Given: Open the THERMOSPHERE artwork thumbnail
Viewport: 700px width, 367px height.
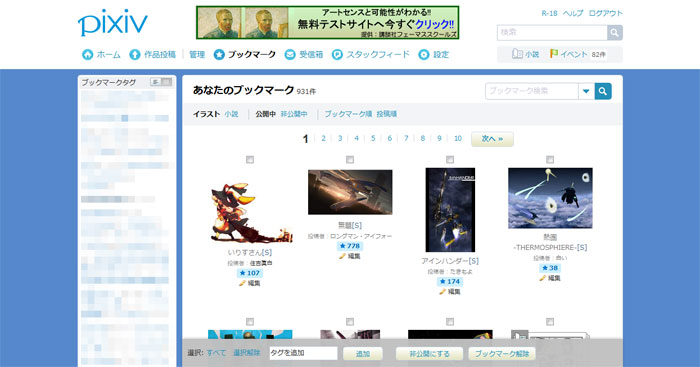Looking at the screenshot, I should [x=550, y=198].
